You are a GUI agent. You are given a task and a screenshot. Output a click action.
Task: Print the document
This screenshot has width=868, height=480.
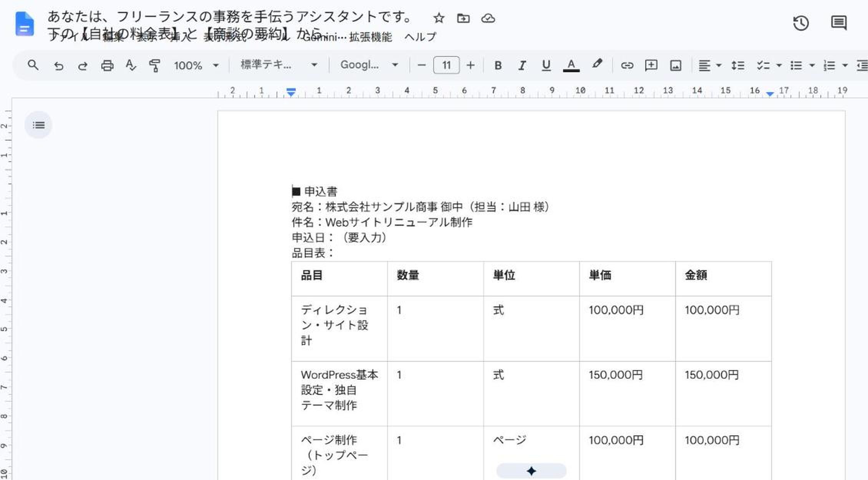(x=107, y=66)
